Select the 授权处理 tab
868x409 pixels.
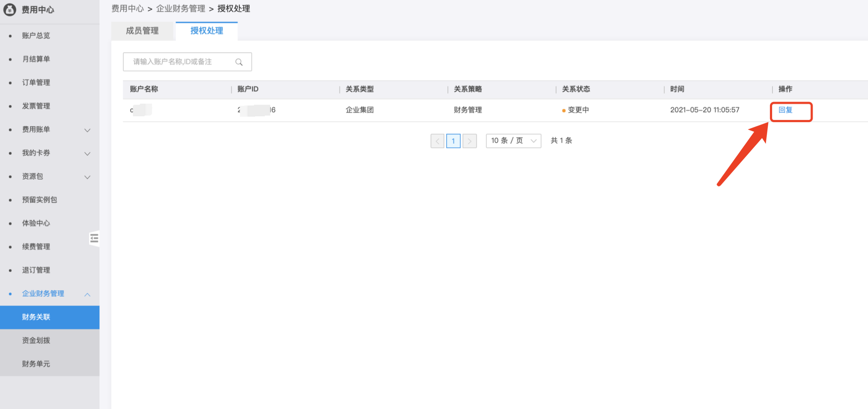click(x=206, y=31)
